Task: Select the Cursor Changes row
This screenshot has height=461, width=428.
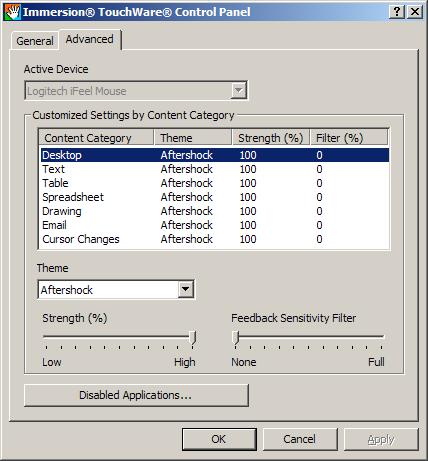Action: point(214,239)
